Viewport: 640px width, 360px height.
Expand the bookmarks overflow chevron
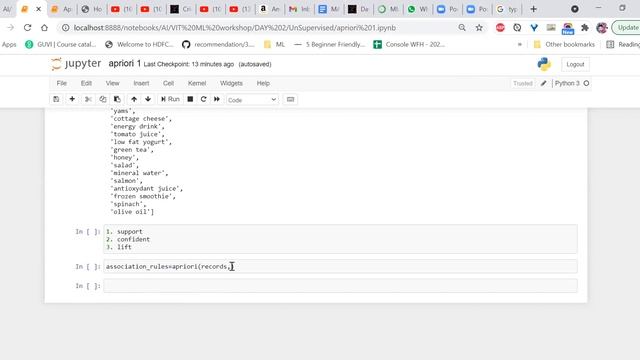pyautogui.click(x=519, y=44)
